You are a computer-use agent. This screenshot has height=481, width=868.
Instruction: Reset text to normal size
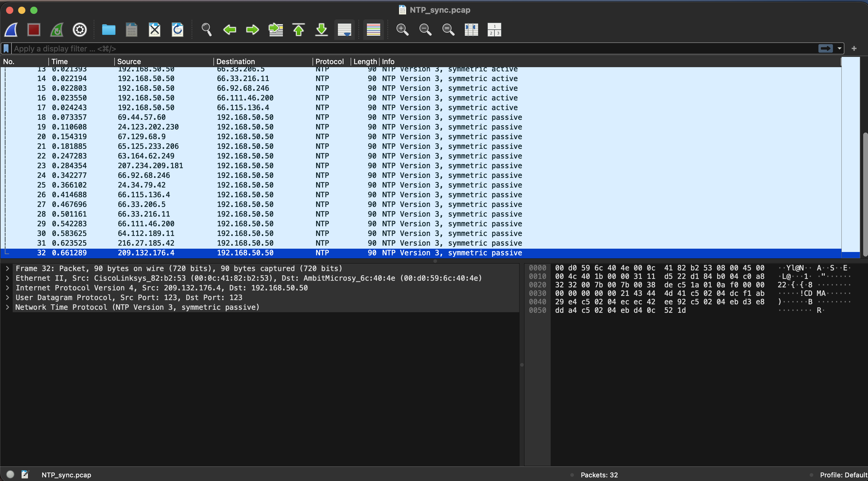point(448,30)
